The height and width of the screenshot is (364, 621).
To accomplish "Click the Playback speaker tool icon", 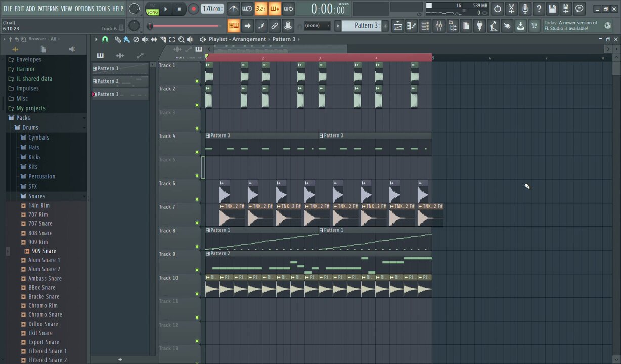I will [190, 39].
